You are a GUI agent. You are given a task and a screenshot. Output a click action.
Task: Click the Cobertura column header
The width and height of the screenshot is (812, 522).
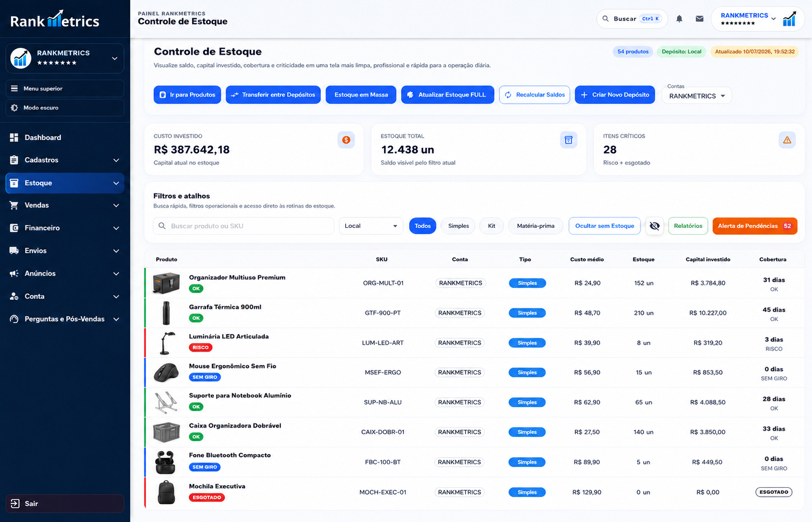click(773, 259)
